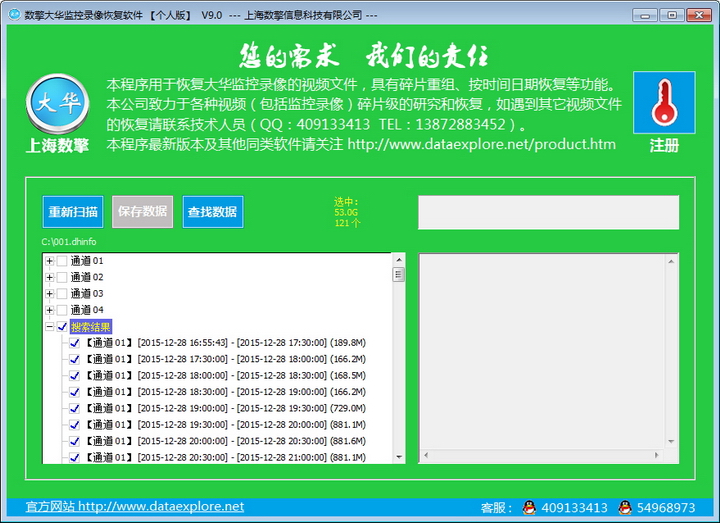Viewport: 720px width, 523px height.
Task: Select the row text ending (881.6M)
Action: tap(225, 441)
